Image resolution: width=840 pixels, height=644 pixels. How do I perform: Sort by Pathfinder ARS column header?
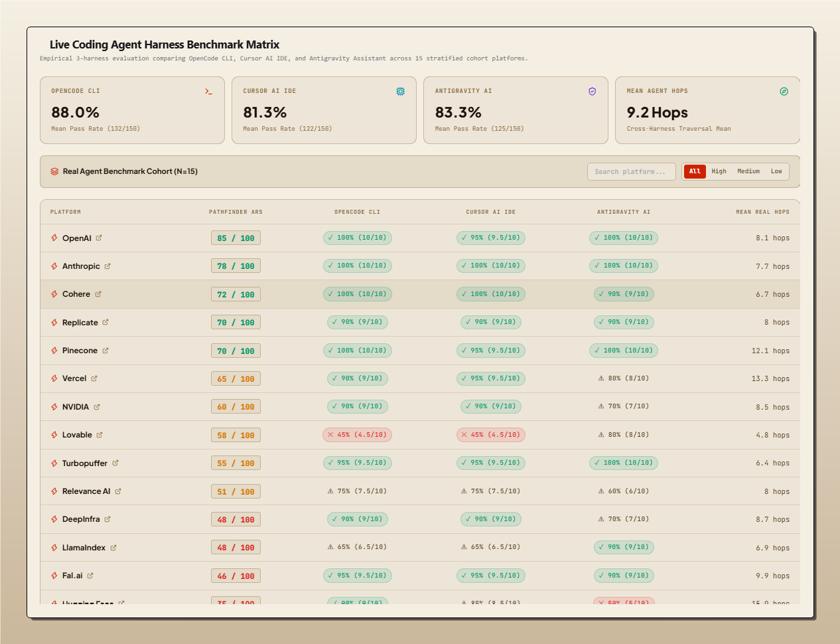pos(236,212)
